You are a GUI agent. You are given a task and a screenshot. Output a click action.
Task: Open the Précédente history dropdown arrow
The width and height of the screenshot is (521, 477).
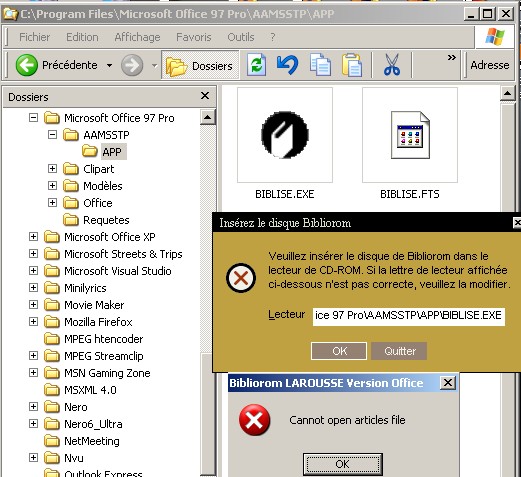(109, 65)
